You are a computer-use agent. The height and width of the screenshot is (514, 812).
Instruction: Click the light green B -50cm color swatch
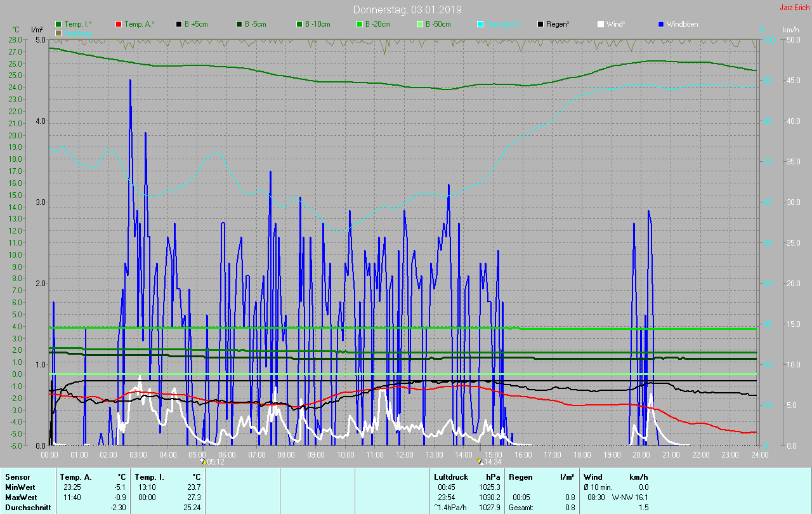tap(420, 24)
